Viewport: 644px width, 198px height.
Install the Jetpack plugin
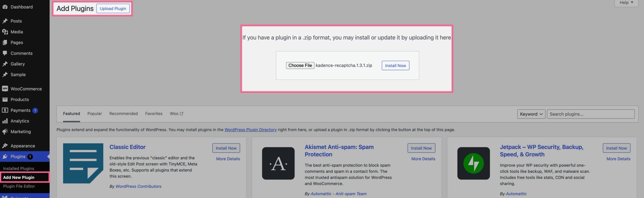click(x=617, y=148)
